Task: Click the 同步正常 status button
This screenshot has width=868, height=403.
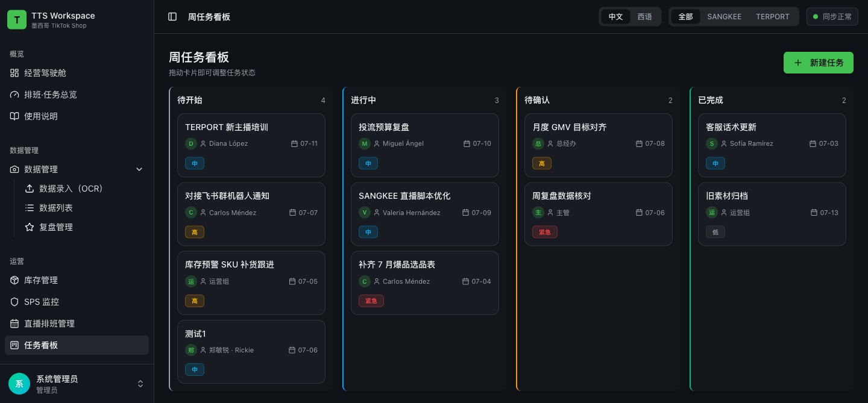Action: [x=832, y=17]
